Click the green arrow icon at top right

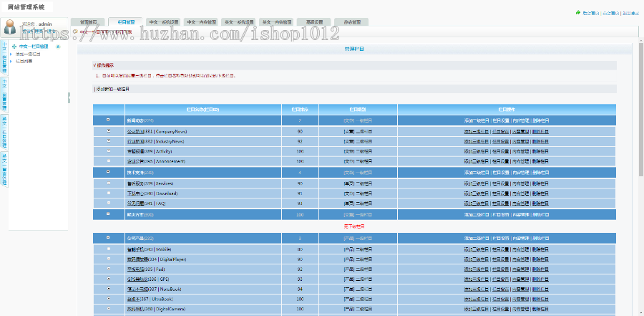click(577, 13)
